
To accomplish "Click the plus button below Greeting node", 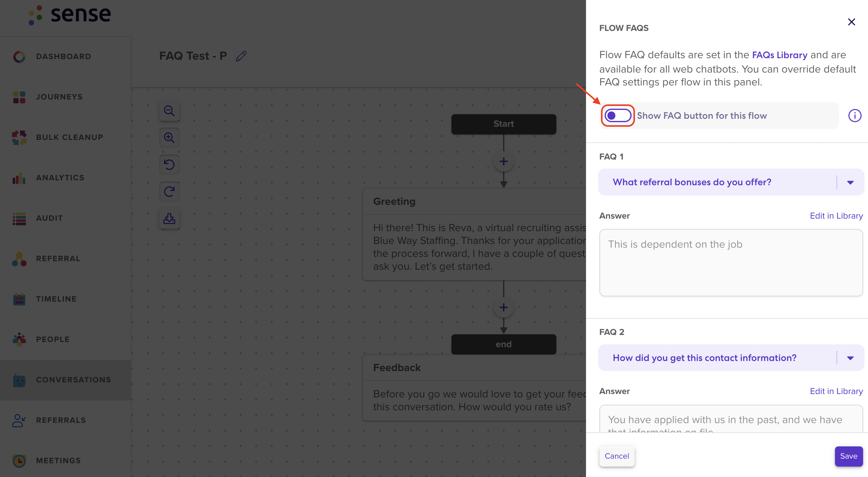I will (503, 308).
